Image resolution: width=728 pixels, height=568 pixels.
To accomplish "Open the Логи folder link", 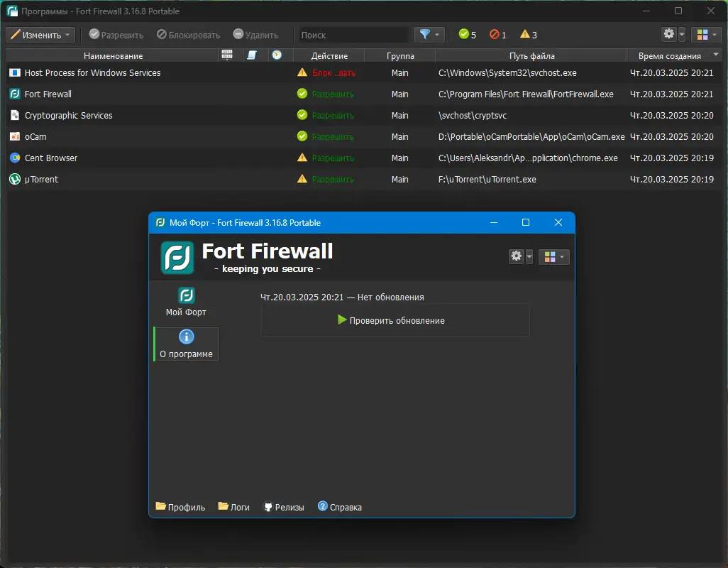I will [234, 507].
